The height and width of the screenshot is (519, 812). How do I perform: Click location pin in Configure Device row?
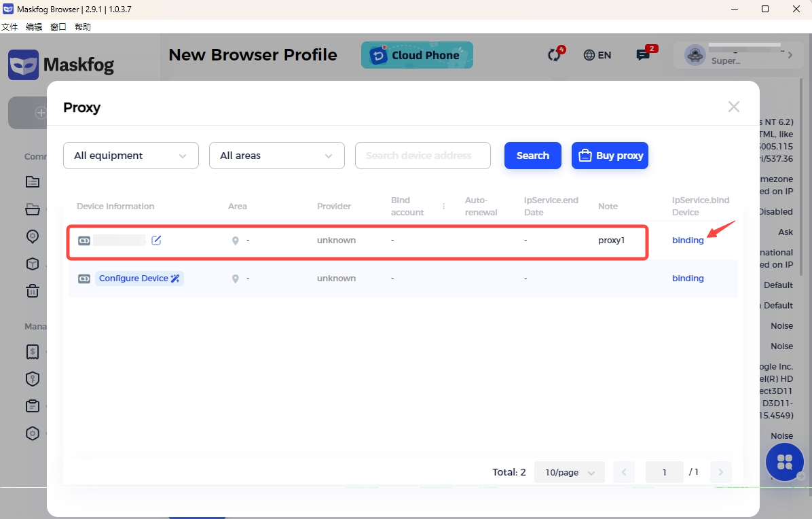235,279
